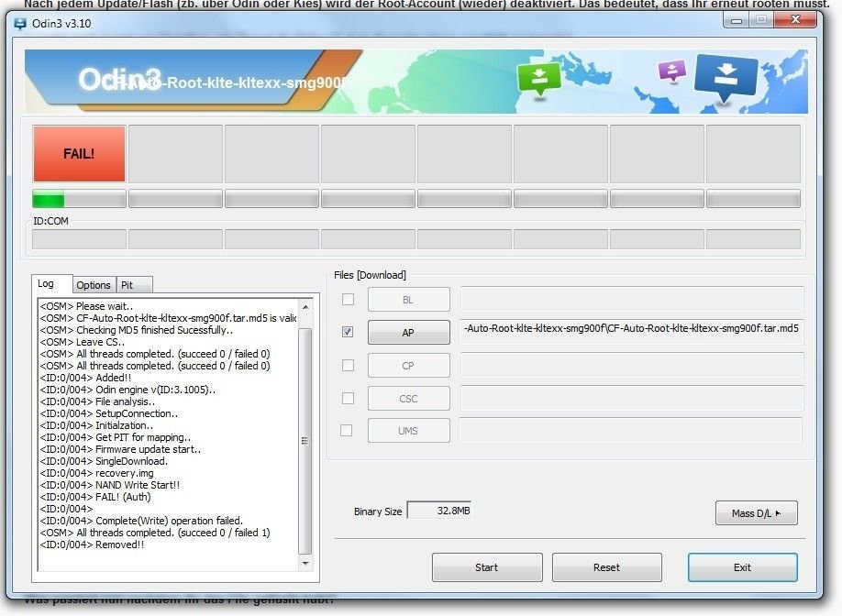Switch to the Options tab
Screen dimensions: 842x616
pyautogui.click(x=94, y=285)
